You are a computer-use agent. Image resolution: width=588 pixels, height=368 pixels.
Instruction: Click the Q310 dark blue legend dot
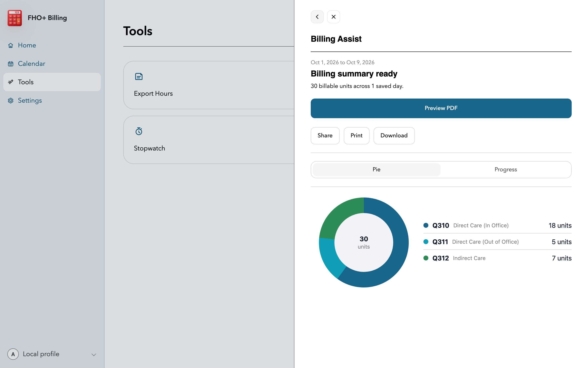click(426, 225)
